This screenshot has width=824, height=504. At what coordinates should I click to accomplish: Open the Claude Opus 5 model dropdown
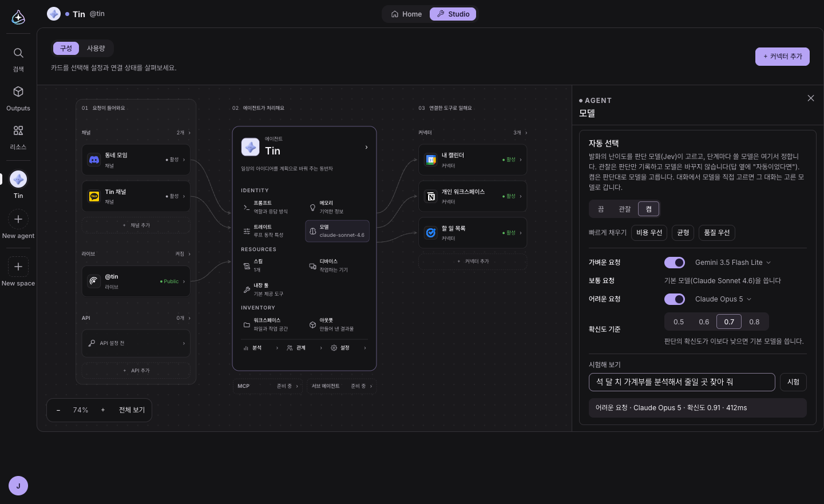[723, 299]
